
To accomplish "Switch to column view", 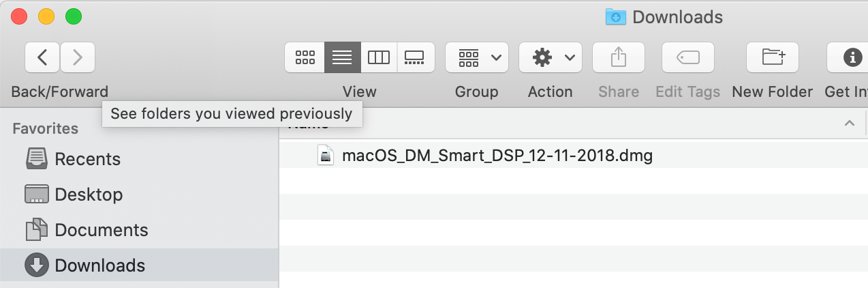I will [378, 57].
